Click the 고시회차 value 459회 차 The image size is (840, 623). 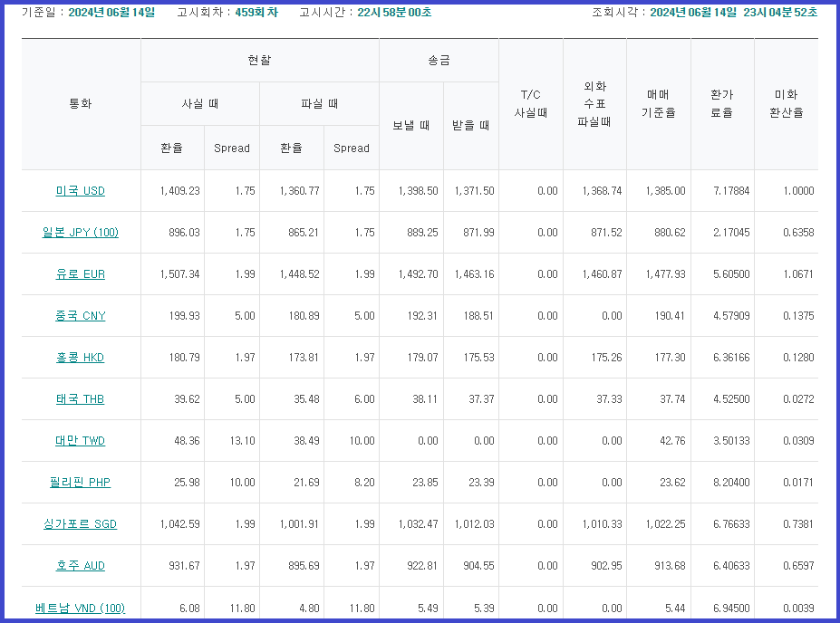coord(256,13)
